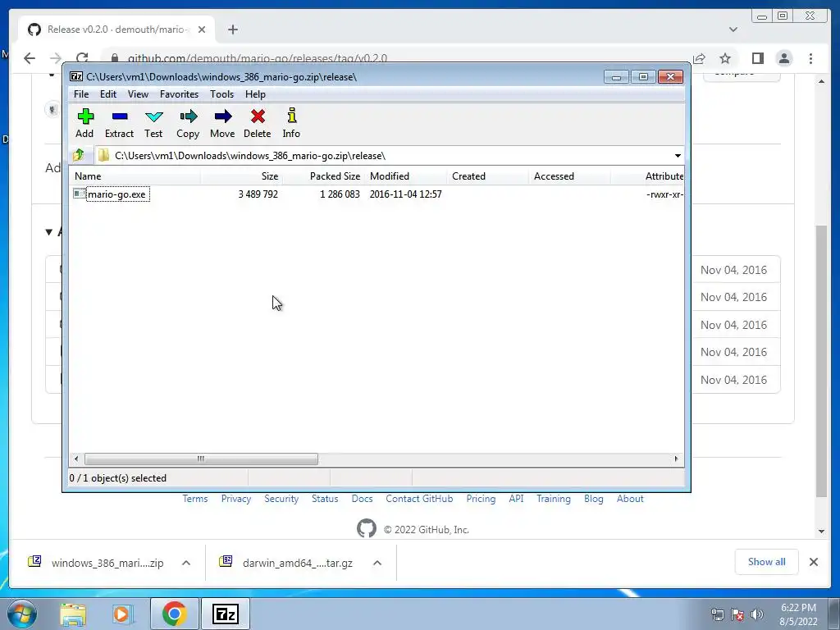Open the Security footer link
This screenshot has width=840, height=630.
281,499
